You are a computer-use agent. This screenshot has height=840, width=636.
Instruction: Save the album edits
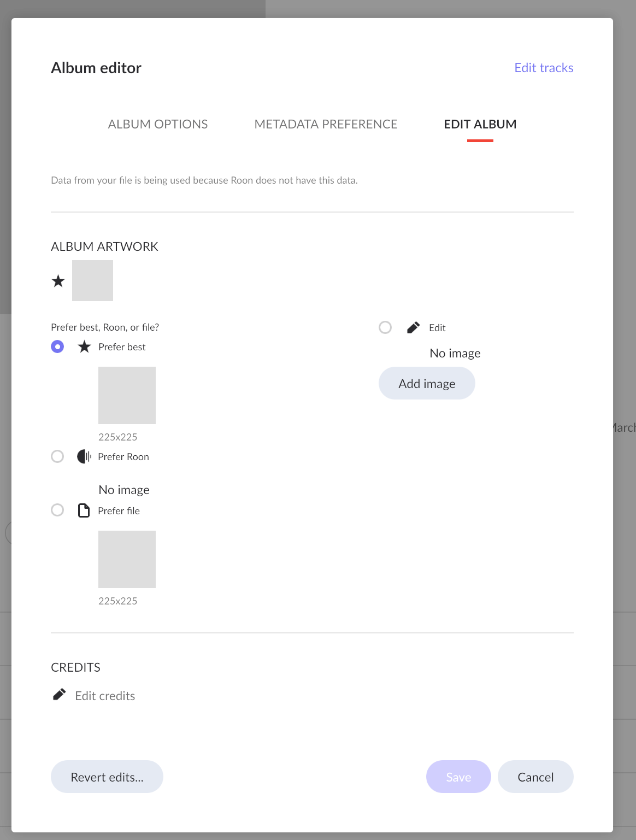coord(458,777)
